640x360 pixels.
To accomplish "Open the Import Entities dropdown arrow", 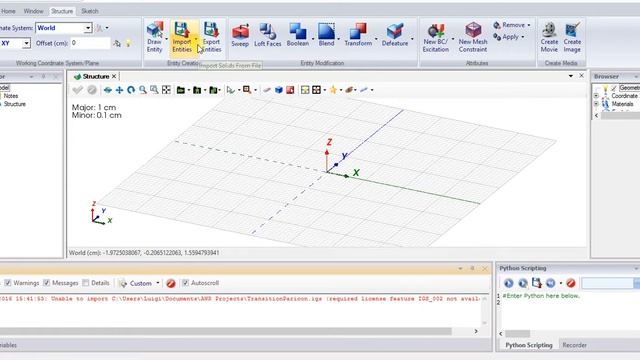I will click(x=196, y=39).
